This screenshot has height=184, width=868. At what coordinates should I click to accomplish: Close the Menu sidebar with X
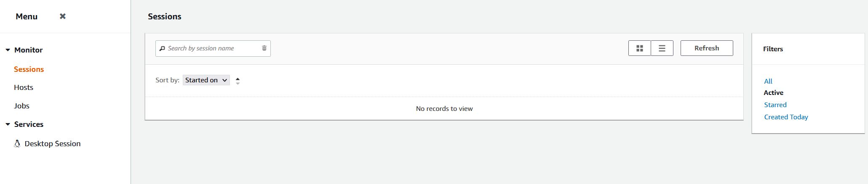pos(63,16)
